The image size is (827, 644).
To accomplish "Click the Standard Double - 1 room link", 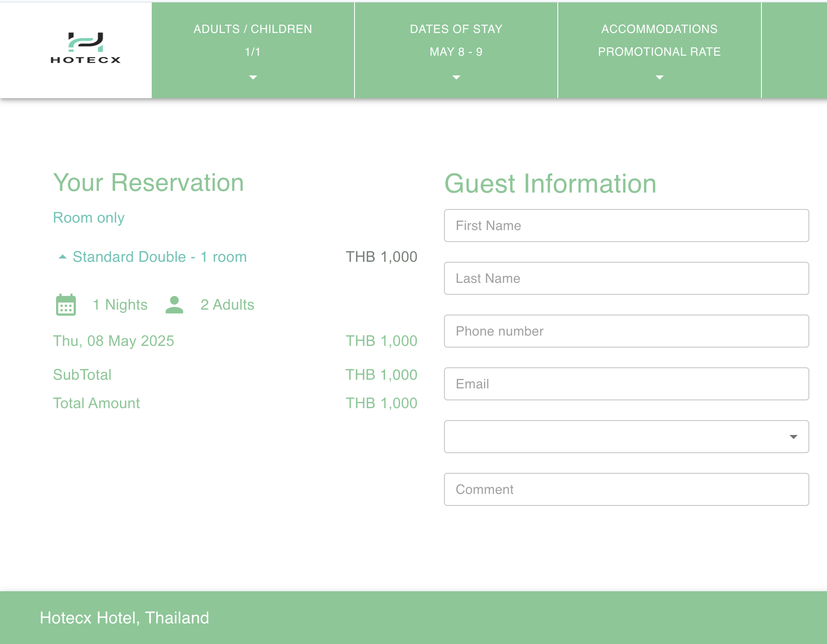I will pyautogui.click(x=160, y=257).
